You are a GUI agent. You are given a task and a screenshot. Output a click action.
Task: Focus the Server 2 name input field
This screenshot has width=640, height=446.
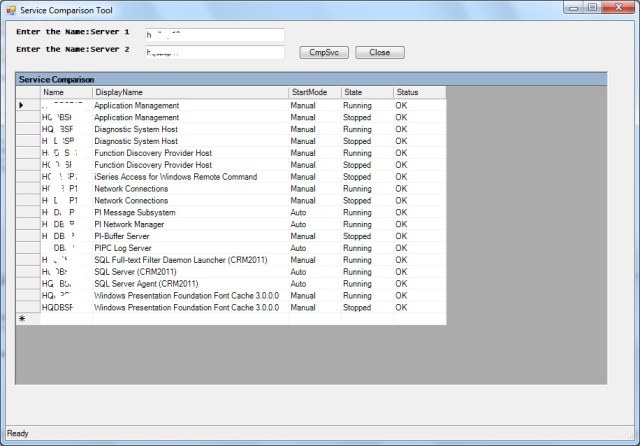coord(215,52)
